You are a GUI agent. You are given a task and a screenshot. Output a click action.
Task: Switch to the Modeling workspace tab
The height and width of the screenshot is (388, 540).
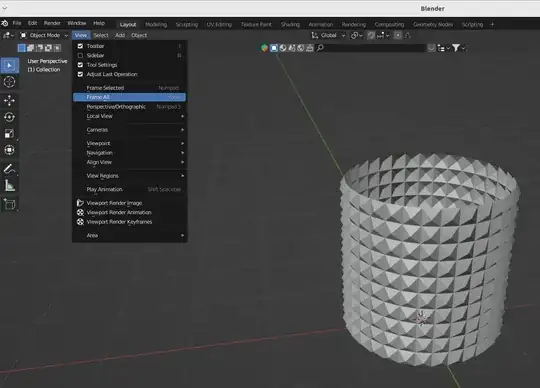click(x=156, y=24)
